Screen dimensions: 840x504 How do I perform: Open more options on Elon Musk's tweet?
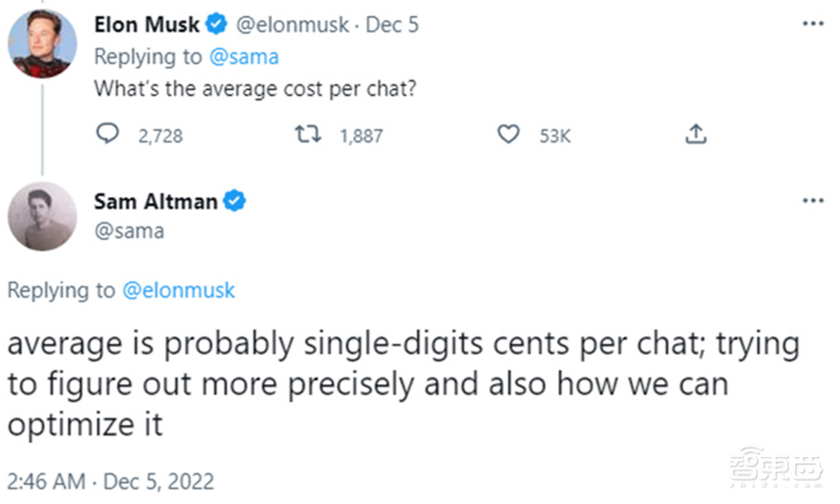(x=812, y=24)
